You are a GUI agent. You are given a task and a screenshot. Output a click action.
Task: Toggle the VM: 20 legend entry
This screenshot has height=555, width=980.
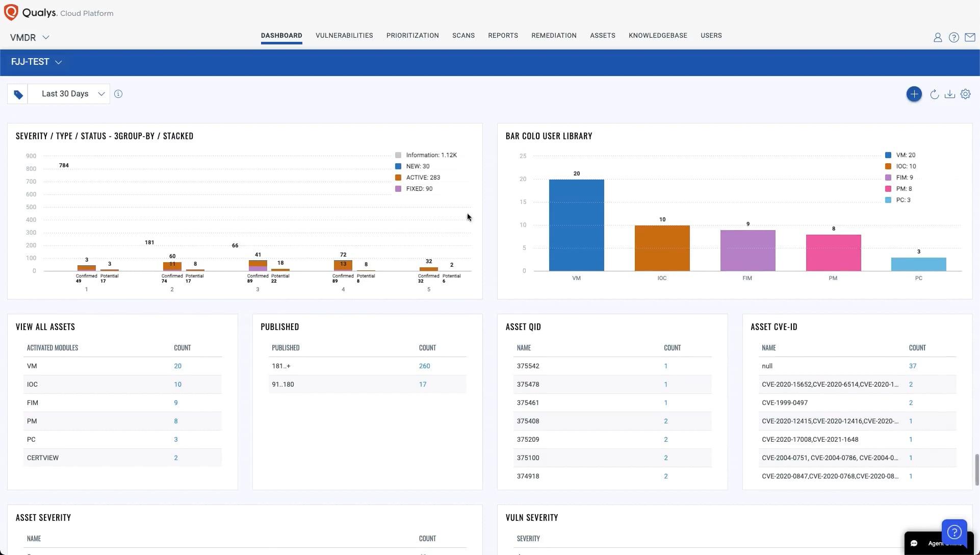click(900, 155)
